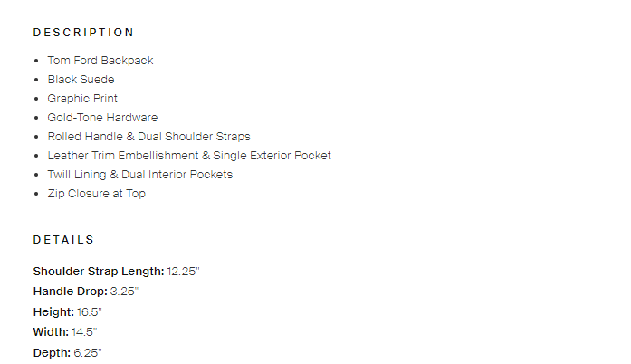Click the 'Handle Drop:' label
Screen dimensions: 631x364
(70, 292)
